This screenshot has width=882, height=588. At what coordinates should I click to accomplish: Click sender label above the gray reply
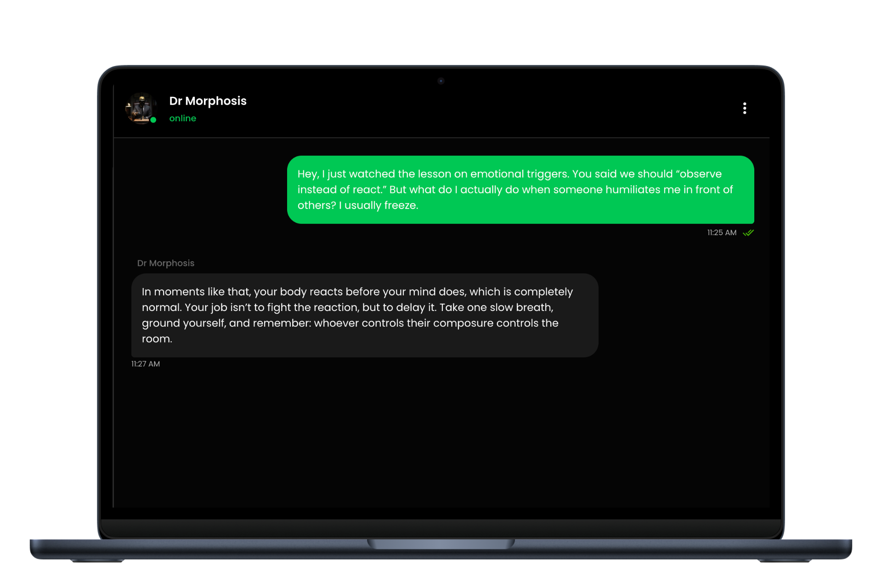tap(165, 263)
